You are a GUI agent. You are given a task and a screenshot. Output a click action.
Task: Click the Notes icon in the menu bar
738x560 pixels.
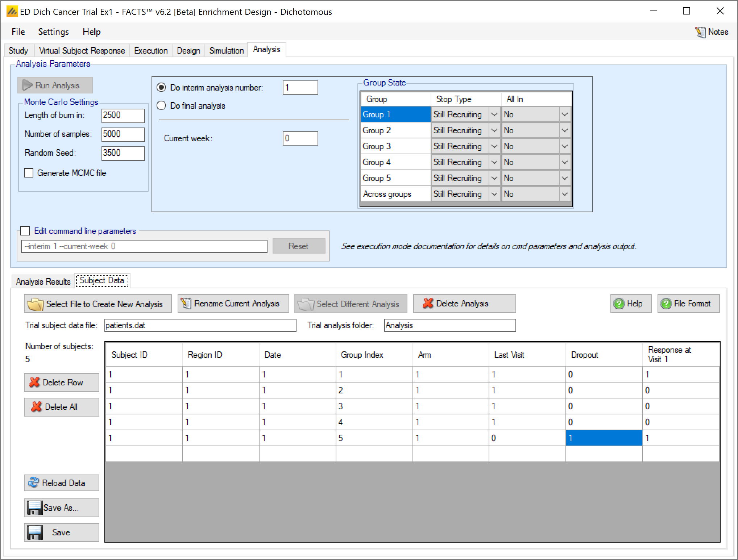coord(700,32)
